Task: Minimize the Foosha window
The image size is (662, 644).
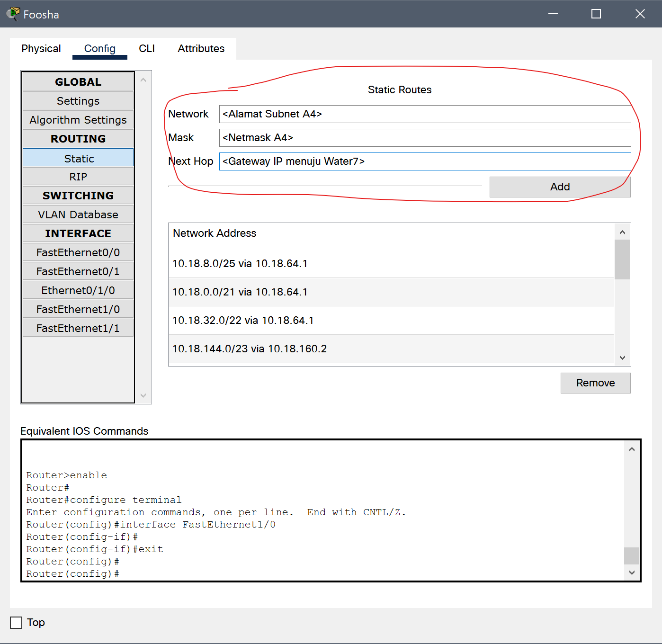Action: coord(553,14)
